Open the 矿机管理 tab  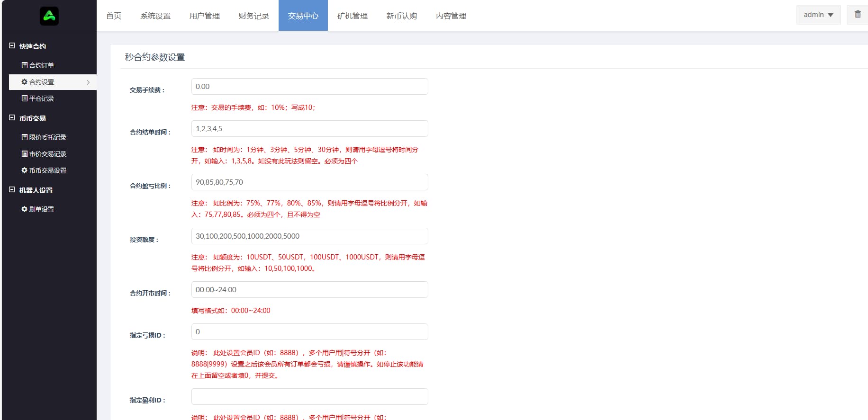(x=353, y=16)
